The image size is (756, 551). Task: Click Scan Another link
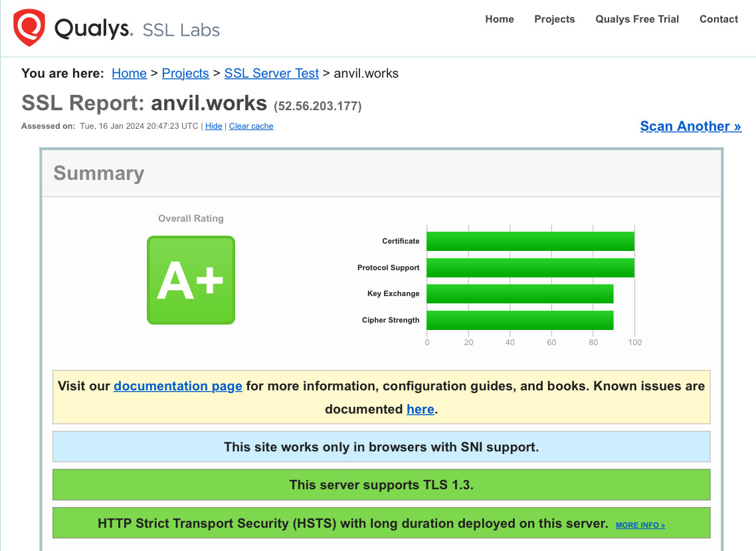[x=690, y=126]
